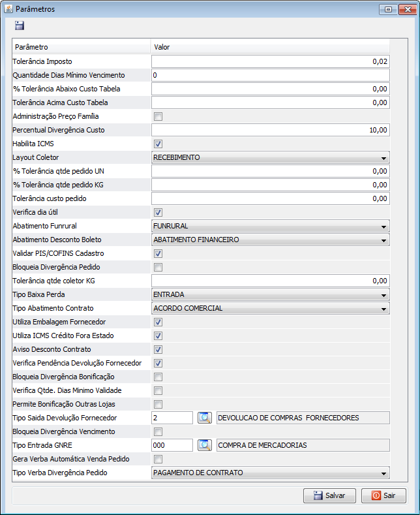Screen dimensions: 420x515
Task: Toggle Administração Preço Família checkbox
Action: point(158,117)
